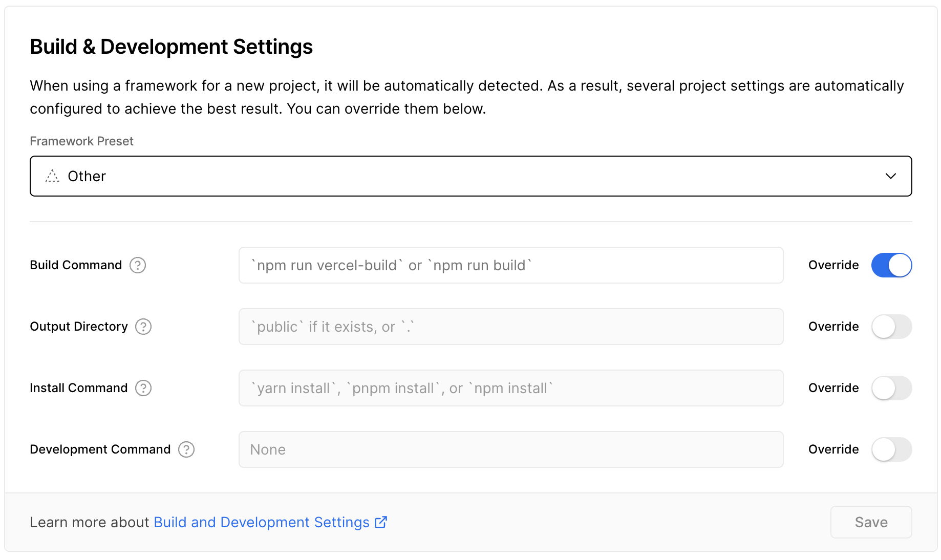Viewport: 941px width, 560px height.
Task: Enable the Development Command override
Action: pyautogui.click(x=891, y=449)
